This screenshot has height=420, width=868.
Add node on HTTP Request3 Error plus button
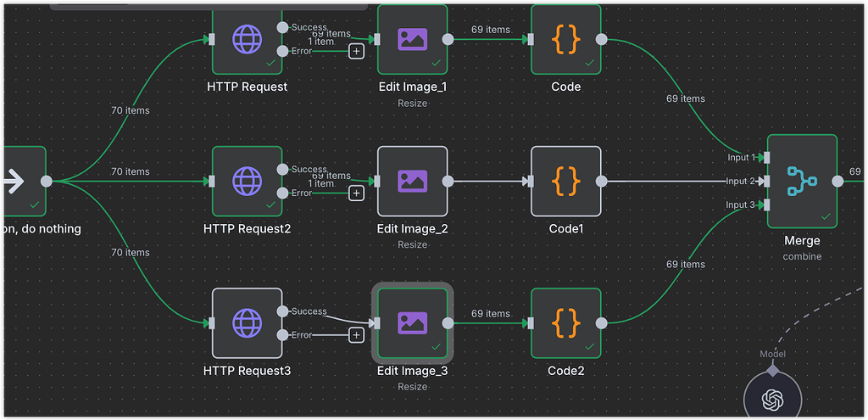[357, 334]
